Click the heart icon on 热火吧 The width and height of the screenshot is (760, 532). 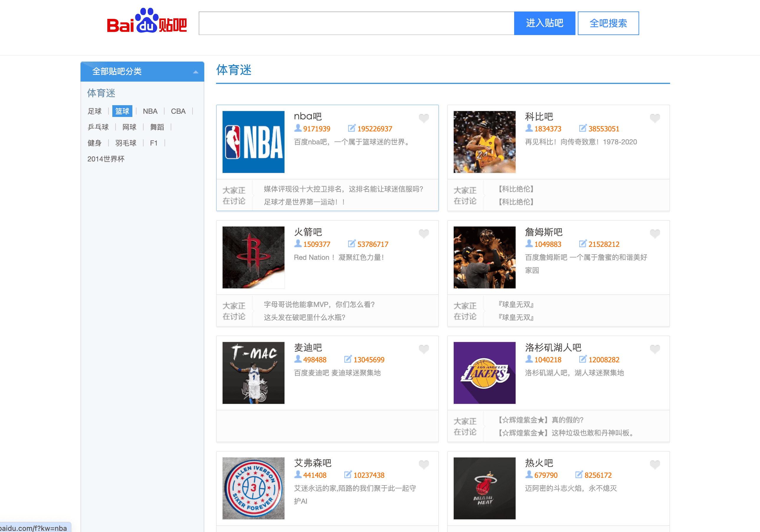pos(655,465)
